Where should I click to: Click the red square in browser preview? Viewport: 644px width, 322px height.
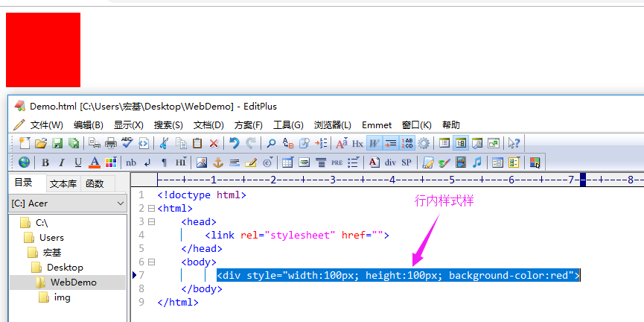coord(43,50)
